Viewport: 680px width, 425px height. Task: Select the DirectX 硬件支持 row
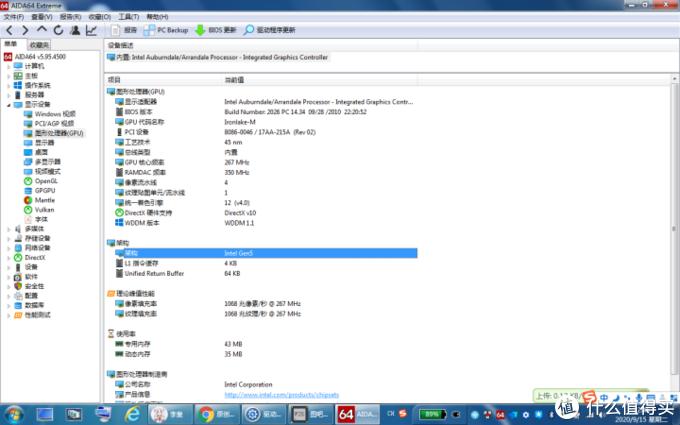(x=266, y=213)
